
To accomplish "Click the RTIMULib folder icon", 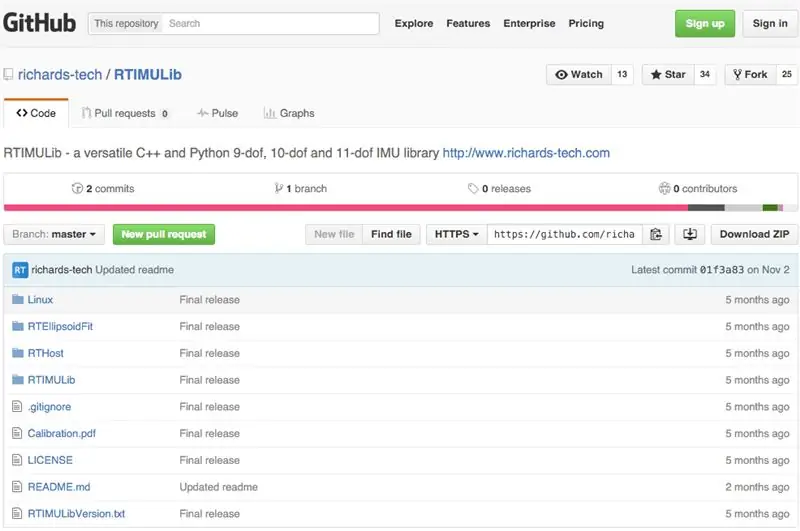I will click(x=18, y=380).
